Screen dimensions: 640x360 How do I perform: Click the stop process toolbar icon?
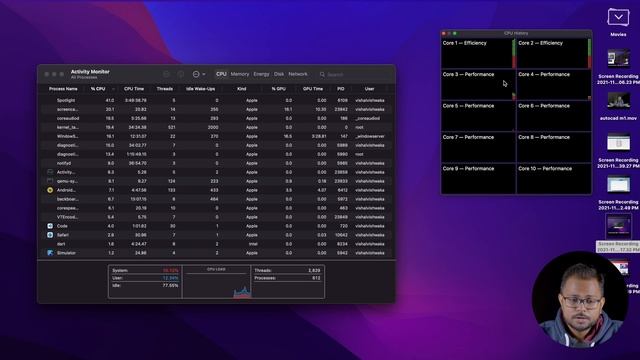pyautogui.click(x=166, y=74)
